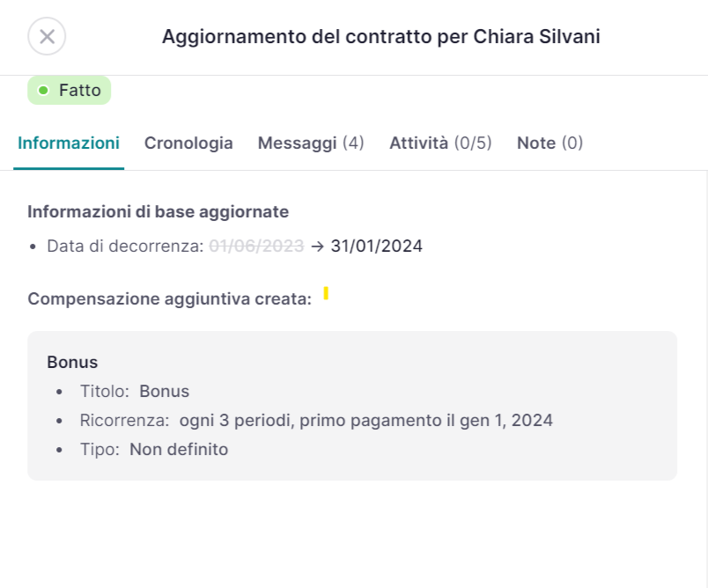Click the Compensazione aggiuntiva creata heading

click(169, 299)
